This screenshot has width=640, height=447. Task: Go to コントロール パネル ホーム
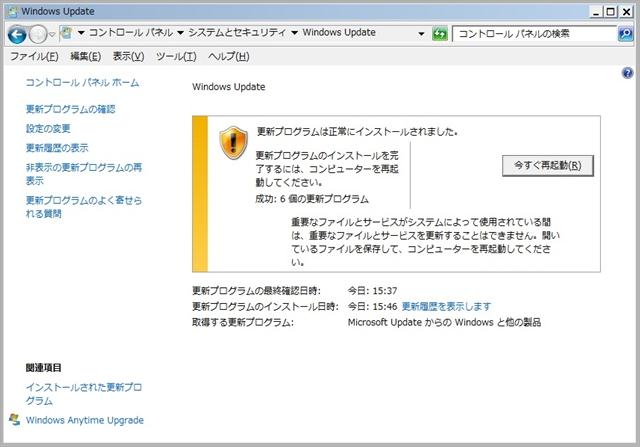click(82, 82)
